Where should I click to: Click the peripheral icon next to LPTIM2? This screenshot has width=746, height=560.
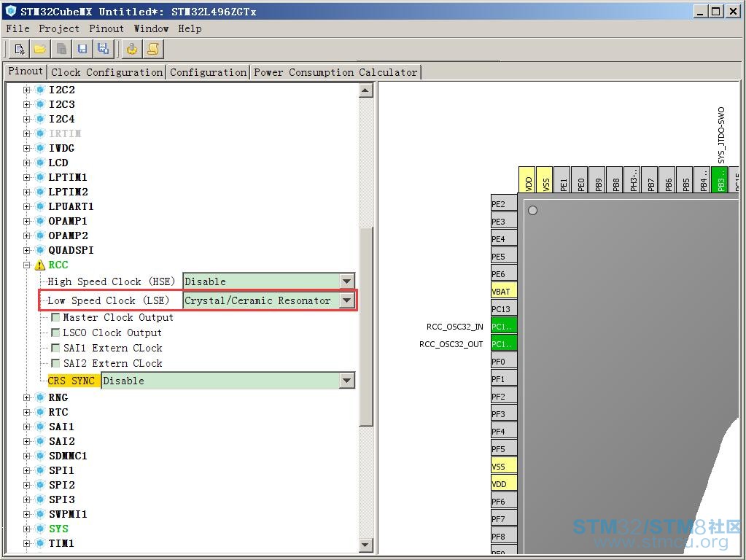point(40,192)
